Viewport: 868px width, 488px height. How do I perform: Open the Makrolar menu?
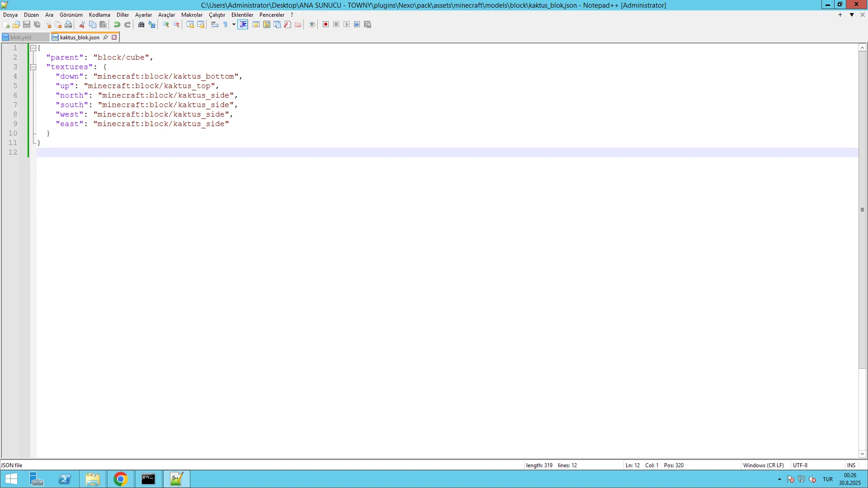(192, 15)
